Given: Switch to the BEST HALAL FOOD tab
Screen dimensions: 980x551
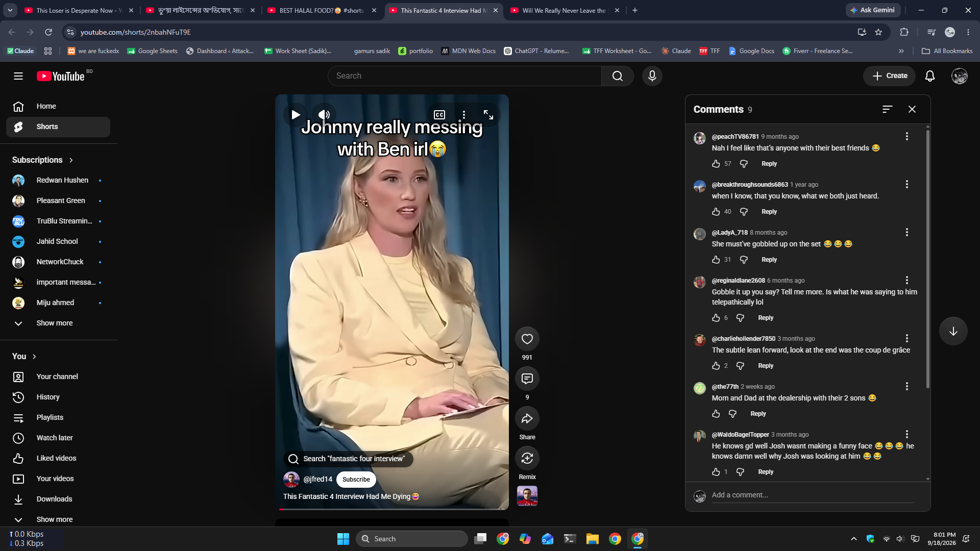Looking at the screenshot, I should (x=322, y=10).
